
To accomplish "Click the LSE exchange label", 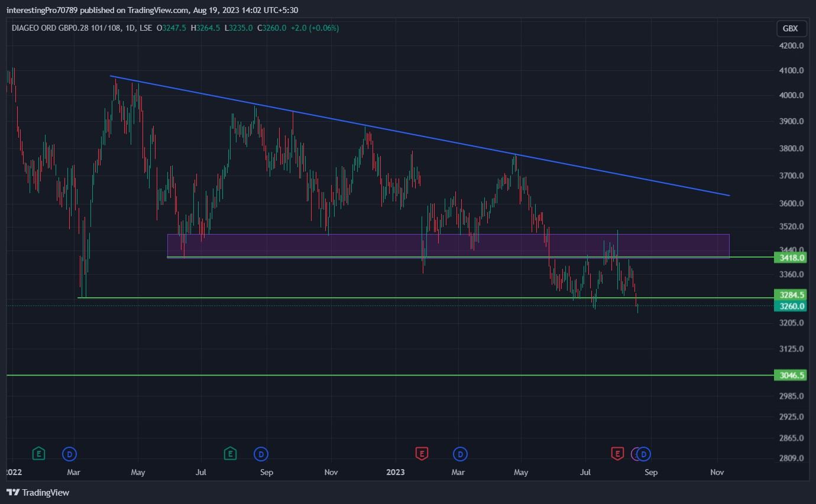I will (147, 28).
